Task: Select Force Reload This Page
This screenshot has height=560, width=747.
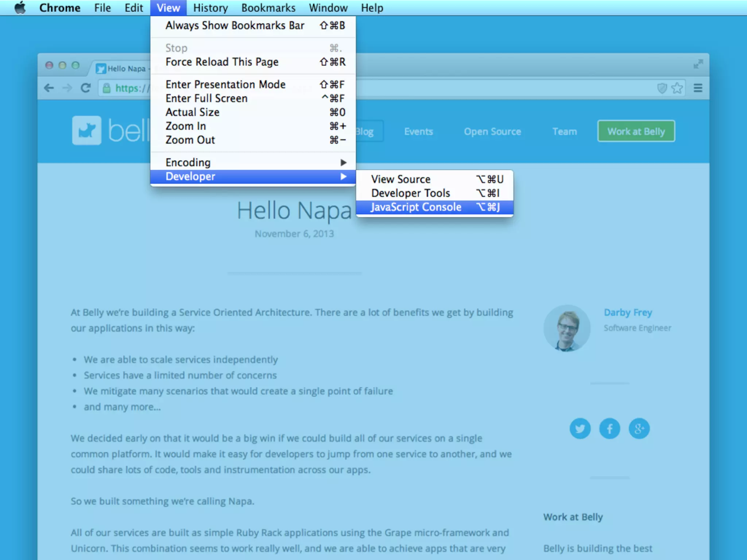Action: pos(253,62)
